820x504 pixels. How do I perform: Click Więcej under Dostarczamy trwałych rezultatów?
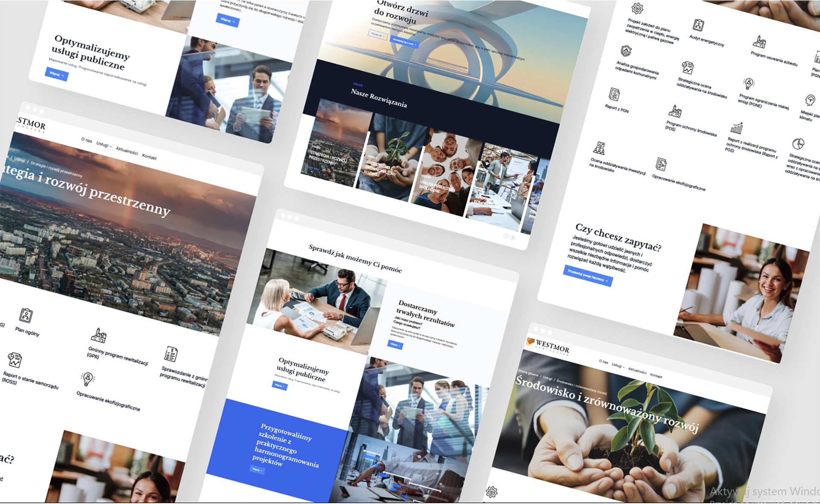coord(395,345)
